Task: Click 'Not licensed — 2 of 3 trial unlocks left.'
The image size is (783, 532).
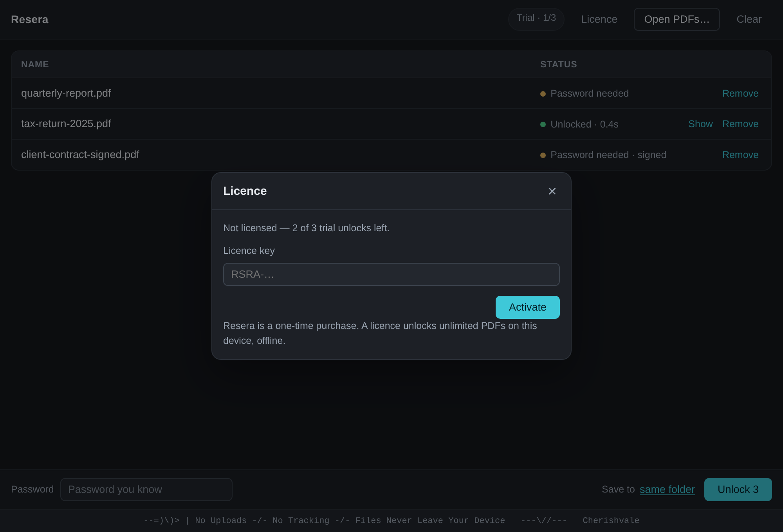Action: pyautogui.click(x=306, y=228)
